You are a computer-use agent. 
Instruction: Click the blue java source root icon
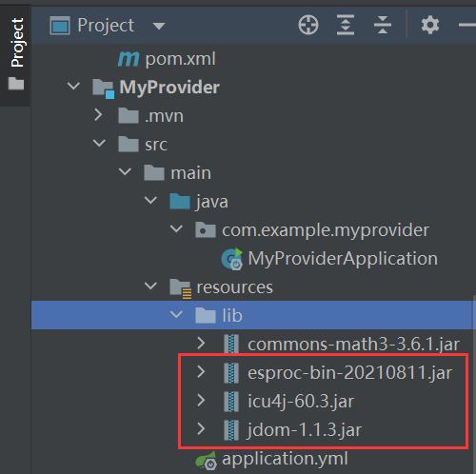tap(180, 201)
